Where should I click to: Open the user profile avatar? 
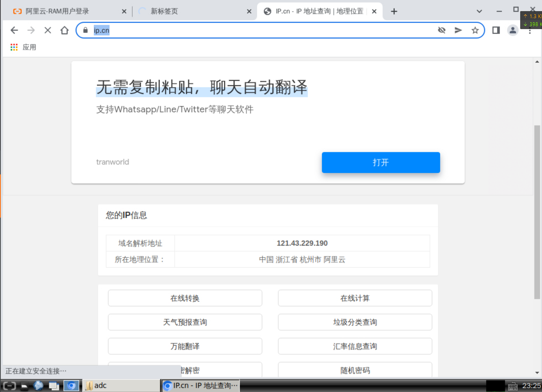tap(512, 30)
